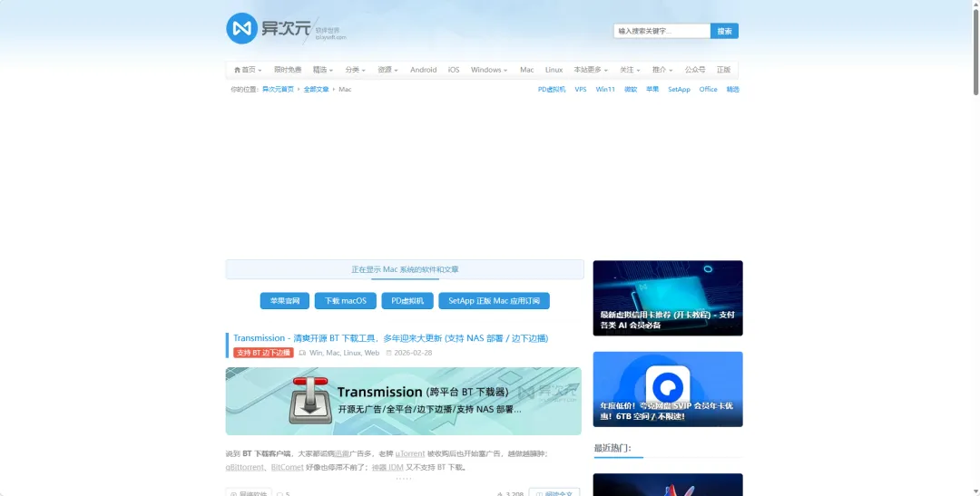The height and width of the screenshot is (496, 980).
Task: Open the Office quick link
Action: click(708, 90)
